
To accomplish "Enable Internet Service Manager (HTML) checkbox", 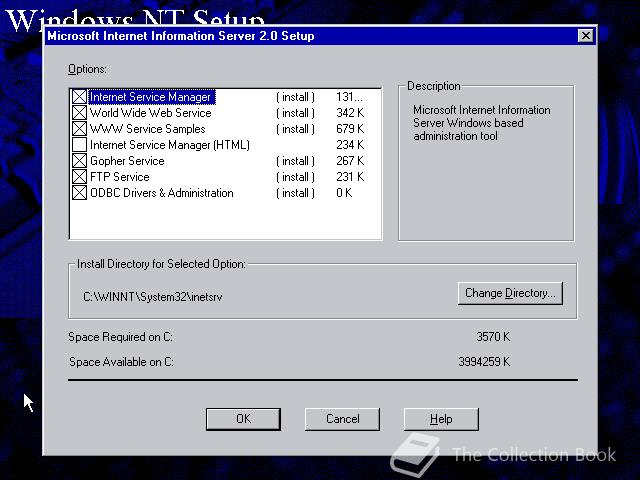I will (x=79, y=144).
